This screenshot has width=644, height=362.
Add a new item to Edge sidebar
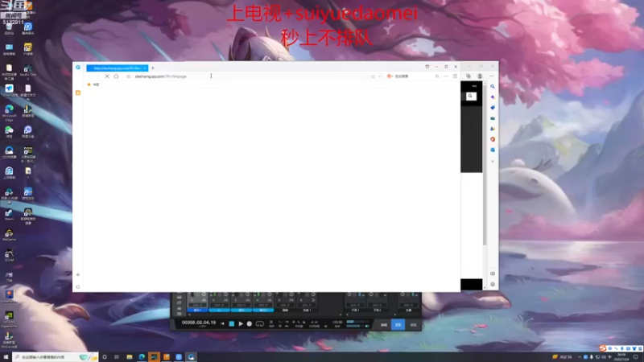493,162
